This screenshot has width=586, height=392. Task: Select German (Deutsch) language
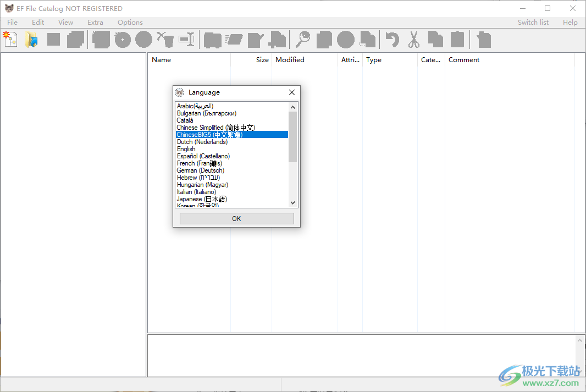click(x=232, y=170)
